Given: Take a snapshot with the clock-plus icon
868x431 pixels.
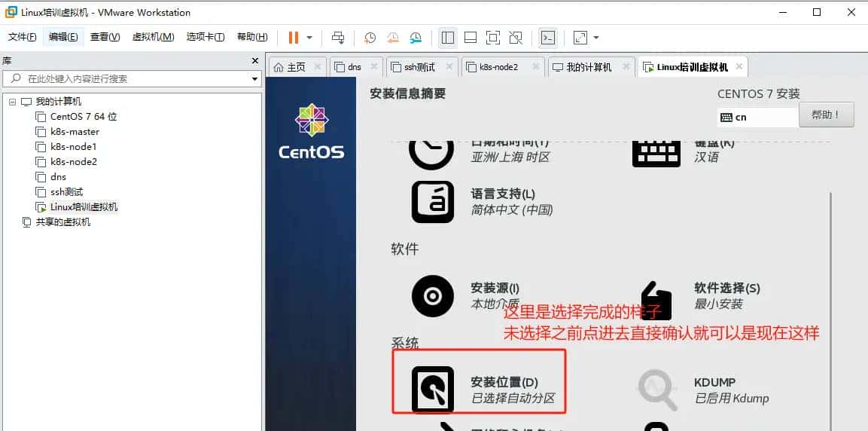Looking at the screenshot, I should tap(370, 38).
